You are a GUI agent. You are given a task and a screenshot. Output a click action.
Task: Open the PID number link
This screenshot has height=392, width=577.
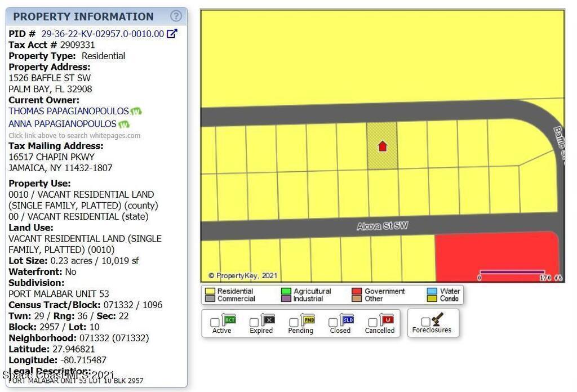[103, 34]
